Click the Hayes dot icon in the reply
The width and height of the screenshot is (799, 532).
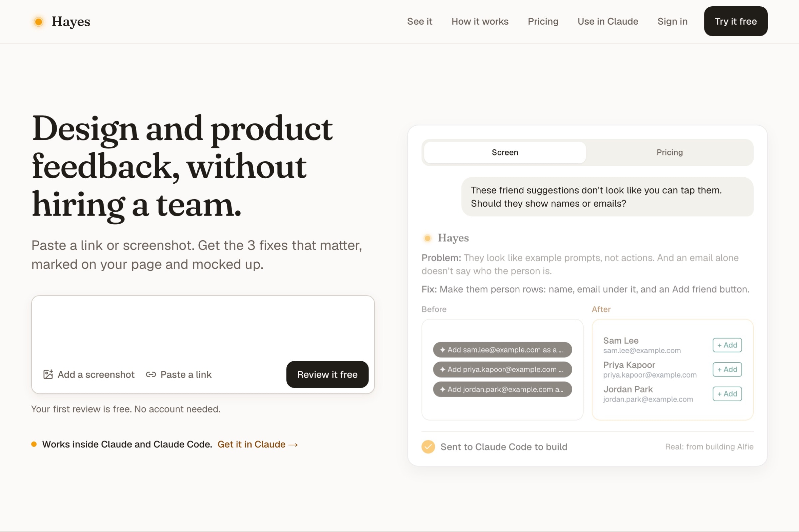click(x=427, y=238)
